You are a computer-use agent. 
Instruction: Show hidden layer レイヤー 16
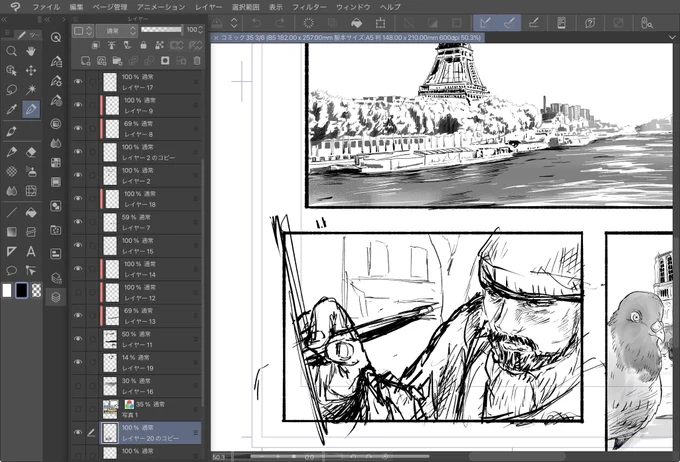click(78, 386)
